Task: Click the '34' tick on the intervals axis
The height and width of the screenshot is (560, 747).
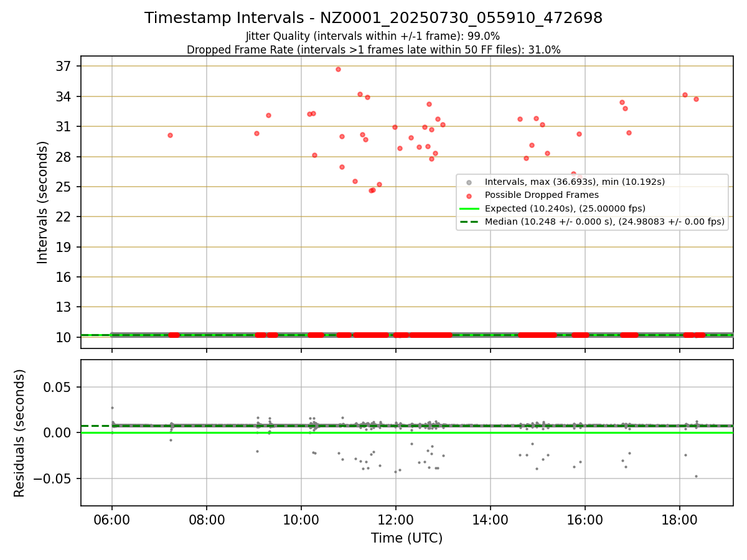Action: click(65, 96)
